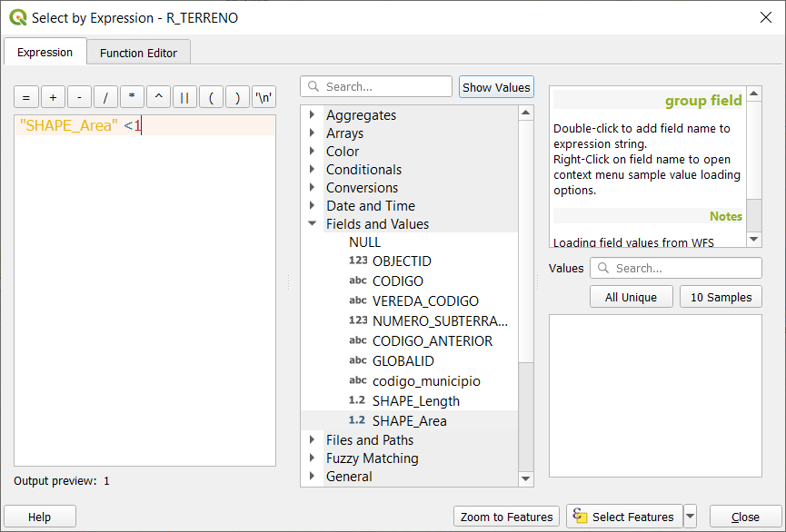Click the group field help title

[703, 101]
